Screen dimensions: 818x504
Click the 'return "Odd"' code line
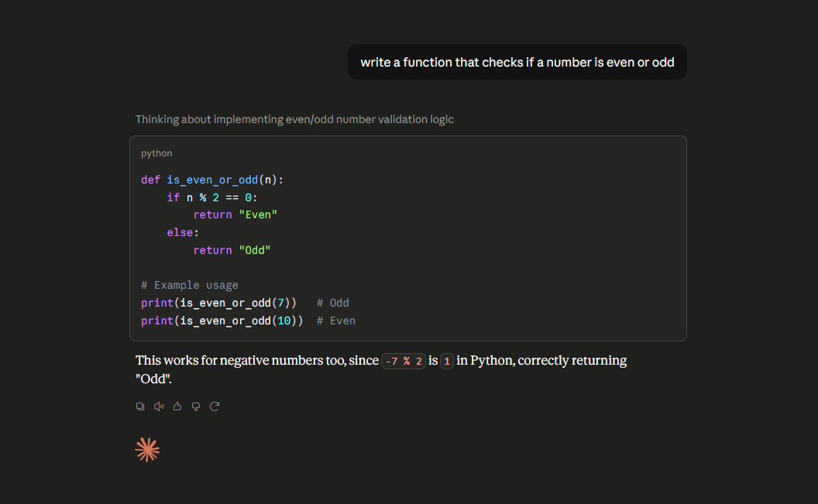232,250
